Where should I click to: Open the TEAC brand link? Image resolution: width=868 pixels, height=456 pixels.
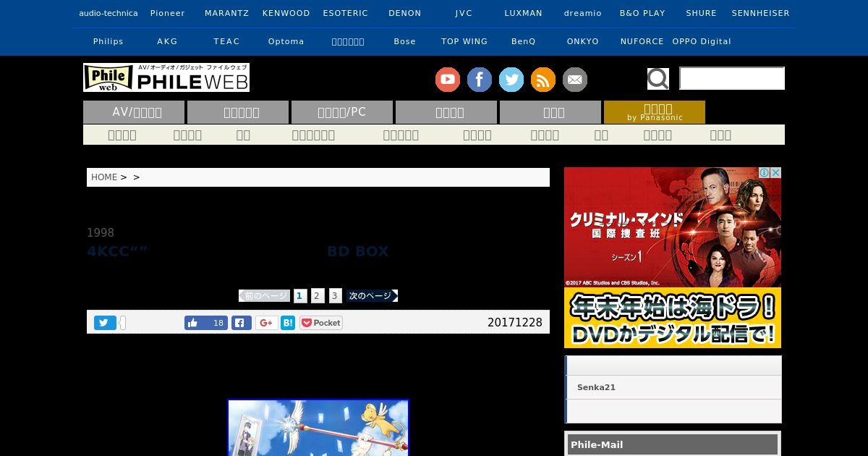tap(227, 41)
